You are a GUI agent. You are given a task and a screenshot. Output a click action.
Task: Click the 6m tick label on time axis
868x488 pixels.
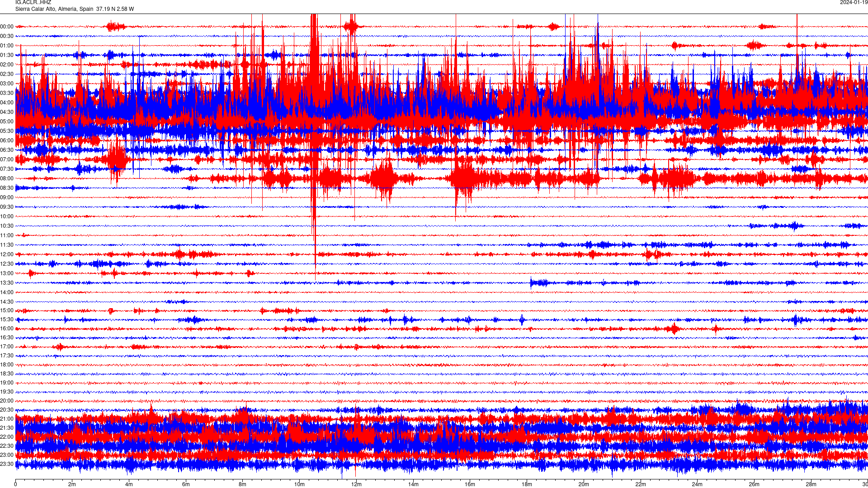(x=186, y=484)
